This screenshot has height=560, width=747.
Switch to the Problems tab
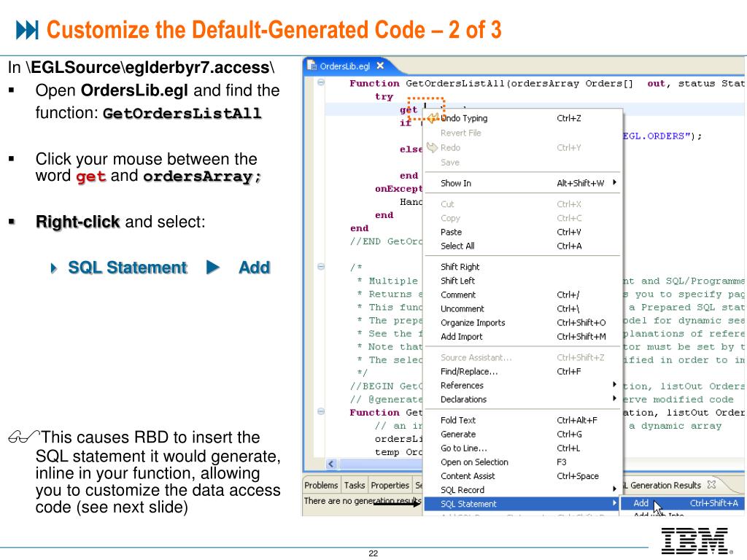click(x=321, y=486)
